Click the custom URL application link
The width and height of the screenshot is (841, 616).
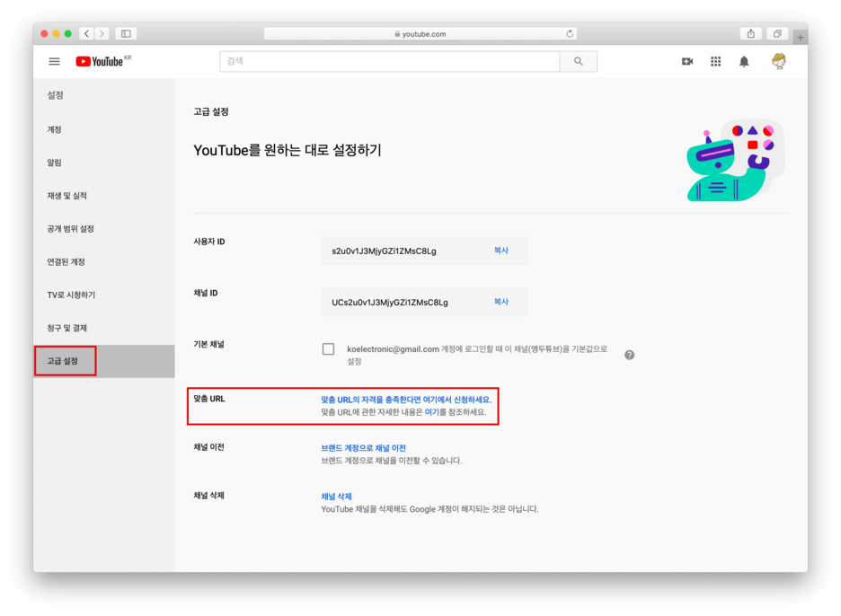[x=406, y=400]
